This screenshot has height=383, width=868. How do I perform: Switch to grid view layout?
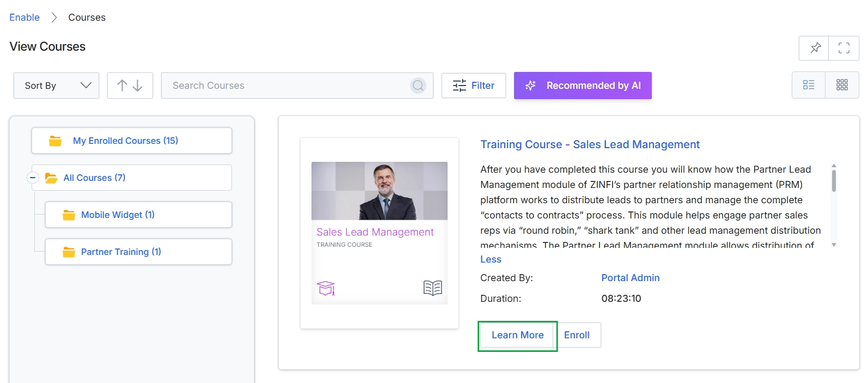842,85
